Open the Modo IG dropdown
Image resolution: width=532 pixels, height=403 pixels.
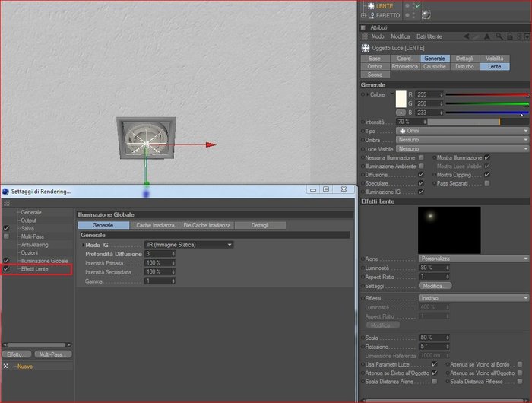(188, 244)
